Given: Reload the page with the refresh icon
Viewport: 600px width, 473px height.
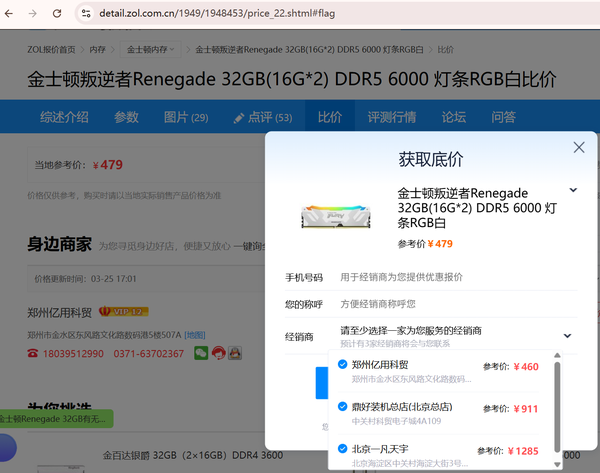Looking at the screenshot, I should click(x=57, y=14).
